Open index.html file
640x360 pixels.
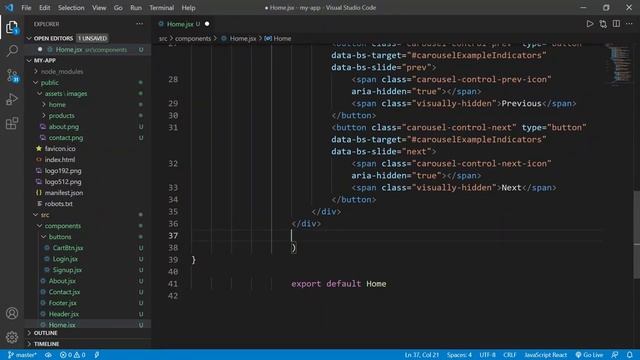(60, 160)
